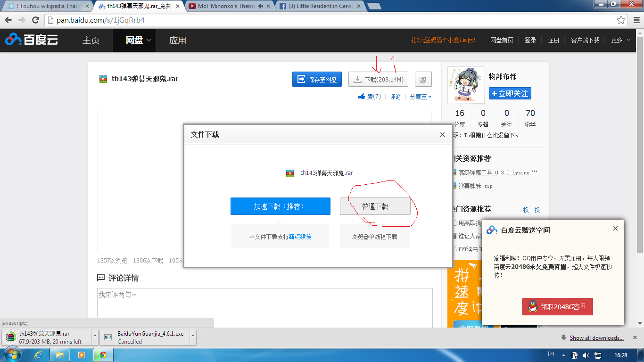Open th143弹幕天邪鬼.rar download item in downloads bar

pyautogui.click(x=47, y=337)
